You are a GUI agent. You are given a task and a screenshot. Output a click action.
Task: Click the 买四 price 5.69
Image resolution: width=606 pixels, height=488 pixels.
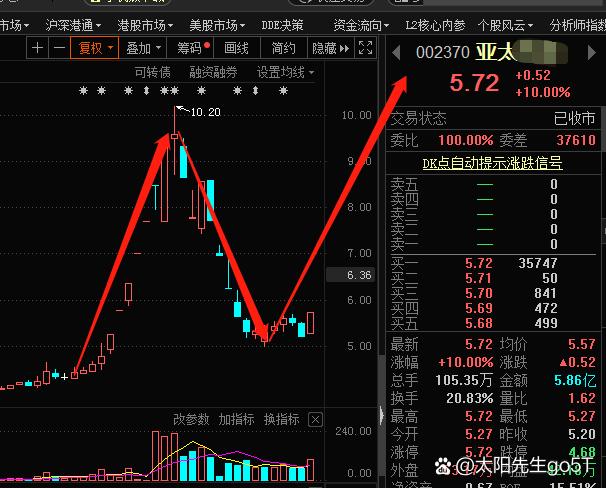(479, 308)
